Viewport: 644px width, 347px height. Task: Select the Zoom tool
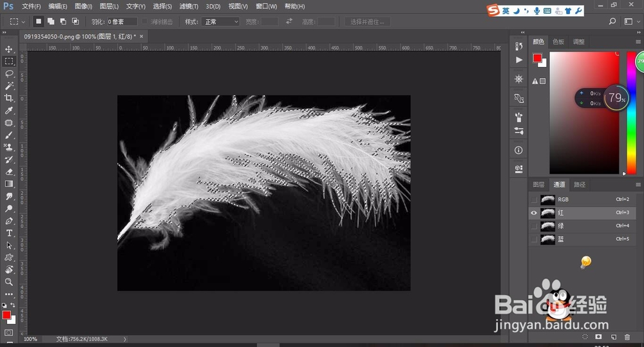[x=8, y=282]
